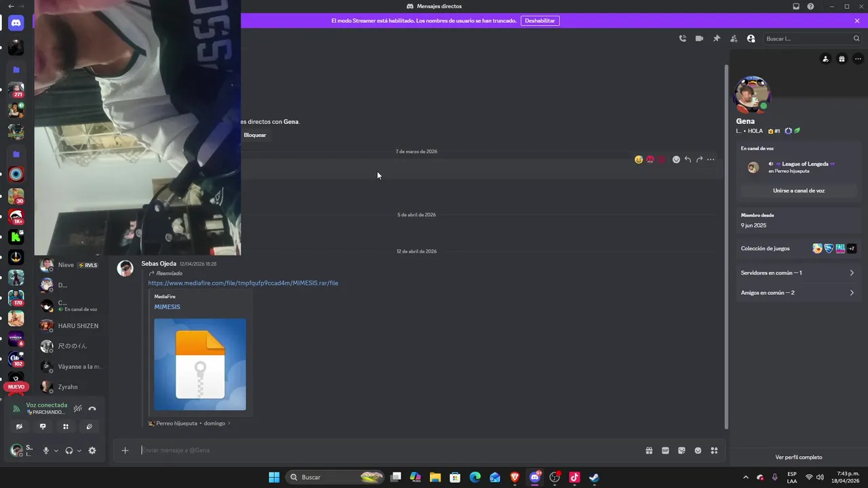
Task: Jump to forwarded source Perreo hijueputa
Action: coord(189,424)
